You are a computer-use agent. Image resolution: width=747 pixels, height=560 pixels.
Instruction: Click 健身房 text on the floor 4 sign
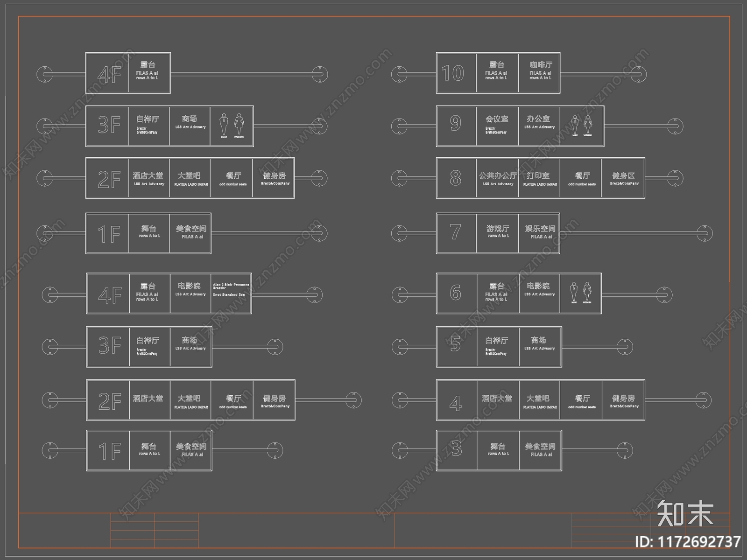(623, 398)
